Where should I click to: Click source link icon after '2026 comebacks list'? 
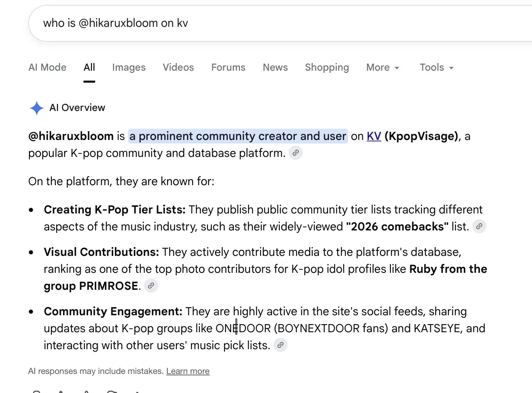(479, 227)
